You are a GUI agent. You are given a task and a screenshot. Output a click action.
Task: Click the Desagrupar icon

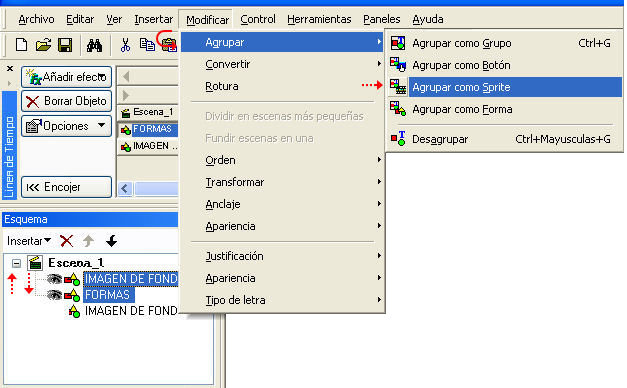click(398, 138)
